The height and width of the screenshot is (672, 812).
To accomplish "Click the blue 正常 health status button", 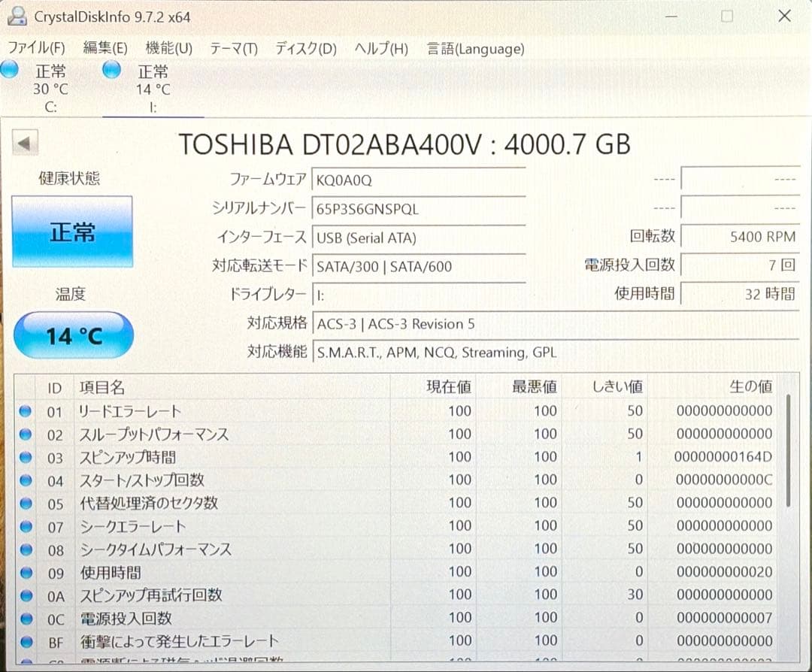I will click(72, 232).
